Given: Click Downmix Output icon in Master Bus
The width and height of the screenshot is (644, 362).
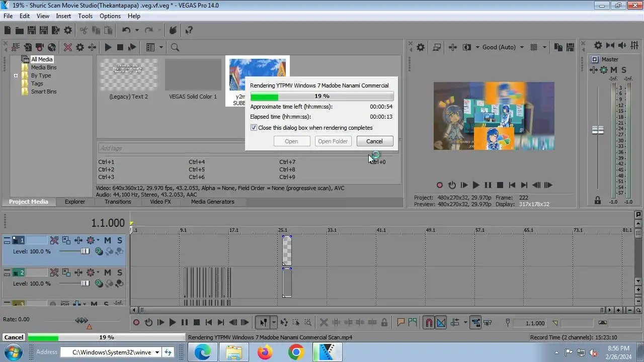Looking at the screenshot, I should 610,45.
